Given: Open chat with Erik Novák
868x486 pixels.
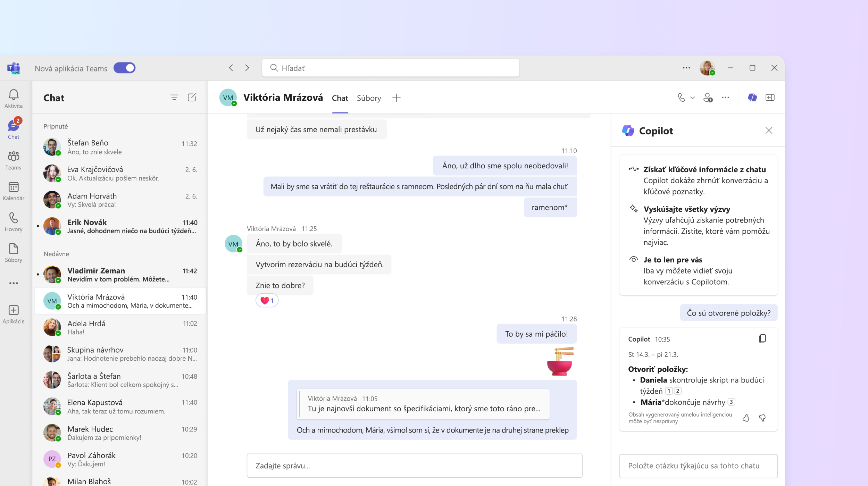Looking at the screenshot, I should (120, 226).
